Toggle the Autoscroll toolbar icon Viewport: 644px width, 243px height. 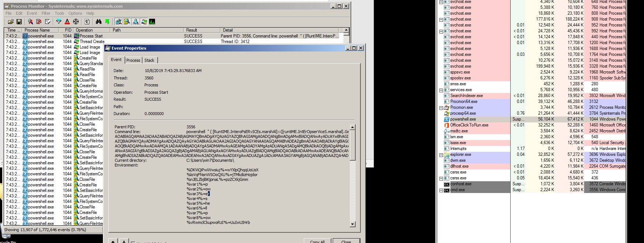tap(39, 22)
